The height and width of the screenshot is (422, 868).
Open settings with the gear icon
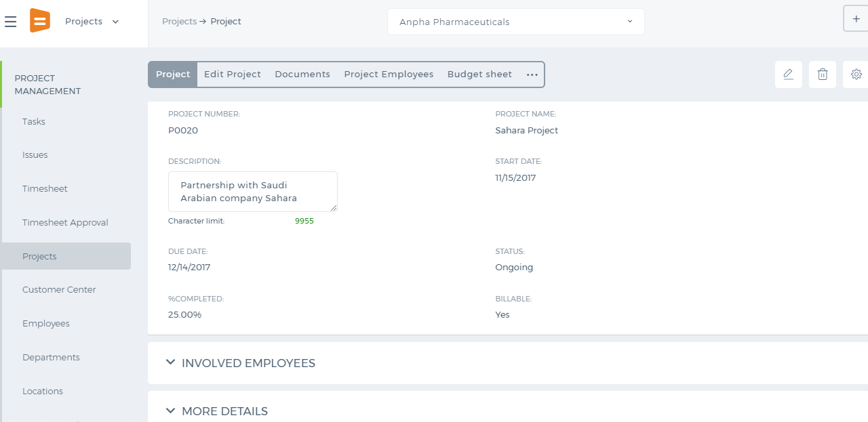(x=856, y=75)
